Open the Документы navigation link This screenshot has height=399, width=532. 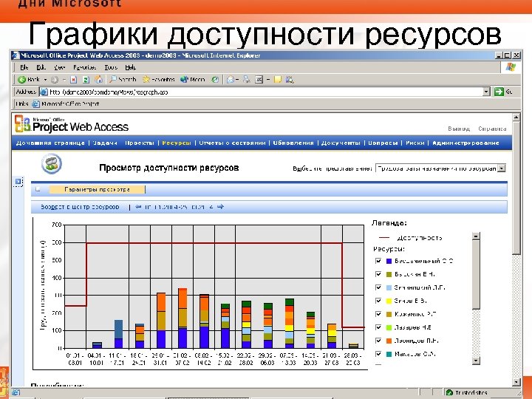pos(341,143)
